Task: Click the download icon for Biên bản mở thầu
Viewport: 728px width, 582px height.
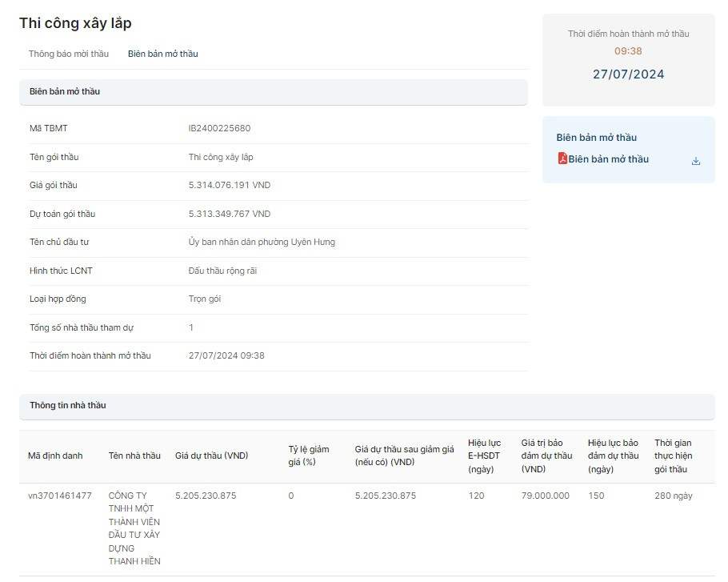Action: (x=695, y=160)
